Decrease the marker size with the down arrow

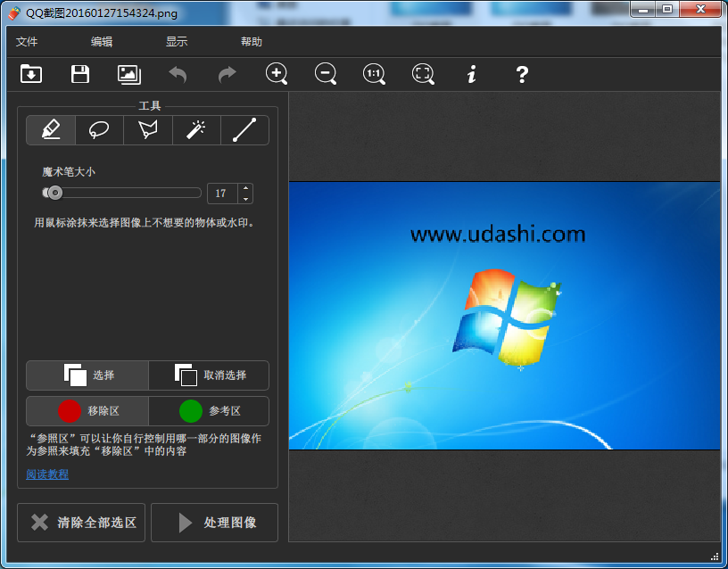[245, 199]
